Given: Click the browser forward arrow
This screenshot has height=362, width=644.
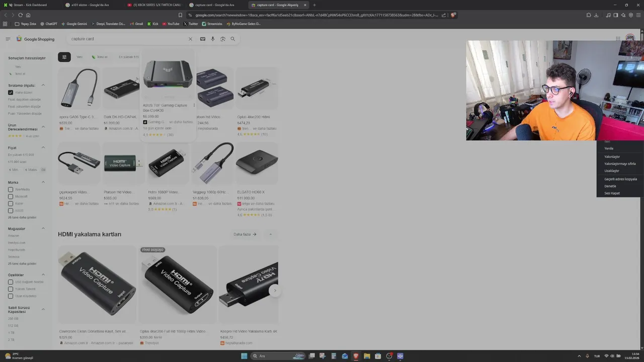Looking at the screenshot, I should coord(13,15).
